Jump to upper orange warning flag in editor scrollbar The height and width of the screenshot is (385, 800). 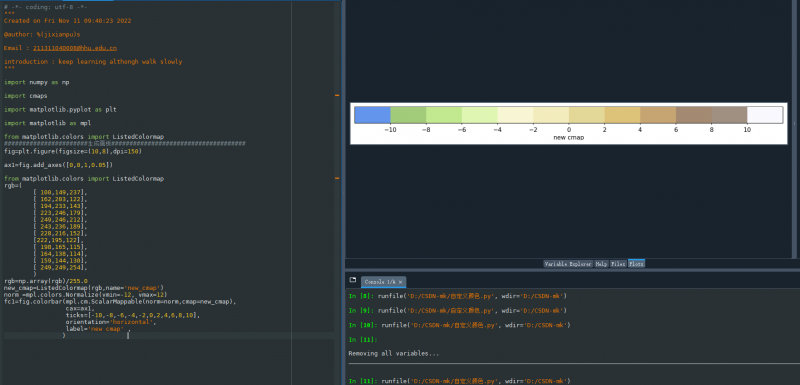tap(337, 95)
